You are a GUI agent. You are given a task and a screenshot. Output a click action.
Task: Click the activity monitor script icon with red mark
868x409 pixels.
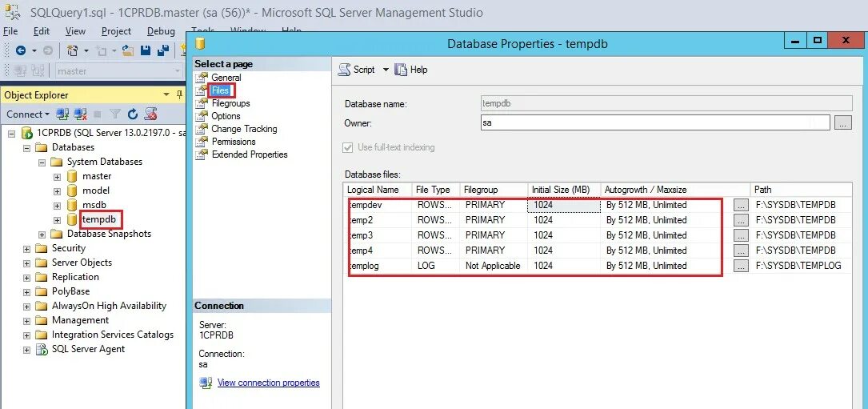[x=150, y=114]
